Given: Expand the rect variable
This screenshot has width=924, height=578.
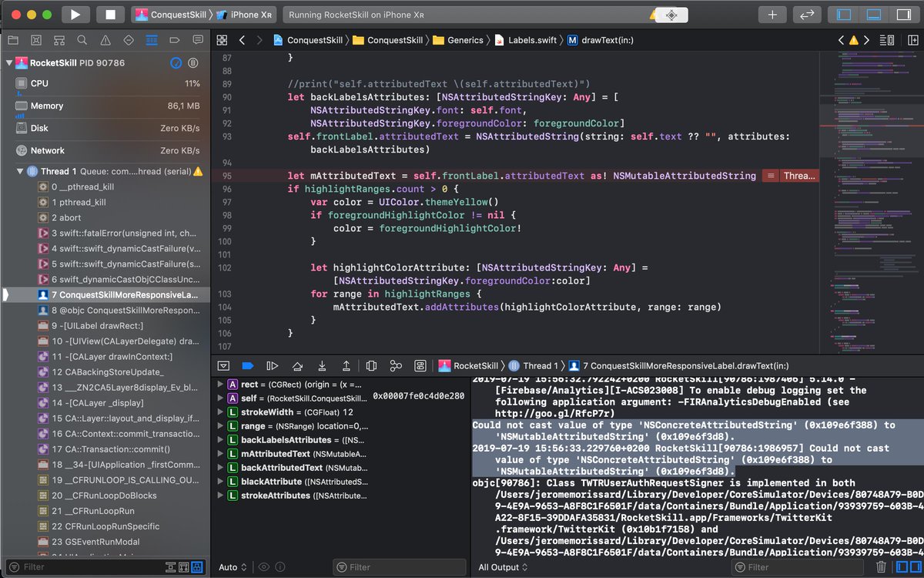Looking at the screenshot, I should [220, 384].
